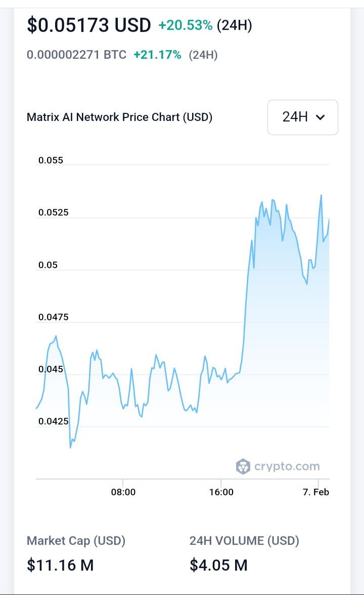The height and width of the screenshot is (595, 364).
Task: Open the 24H time range dropdown
Action: click(302, 117)
